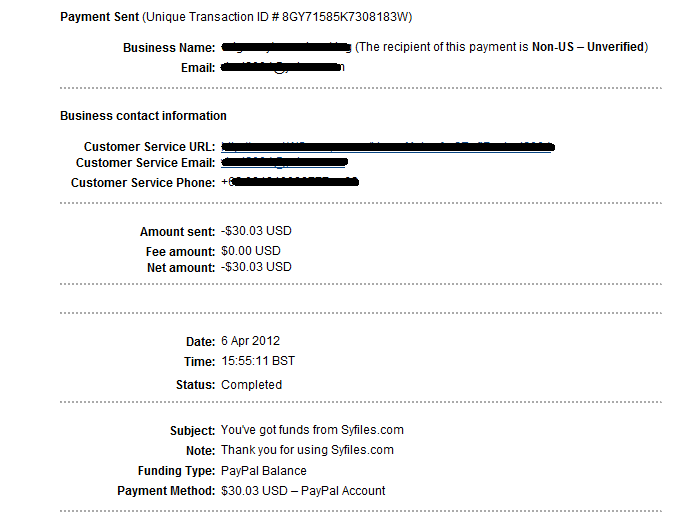Click the redacted Customer Service Email
The width and height of the screenshot is (693, 524).
click(x=285, y=162)
